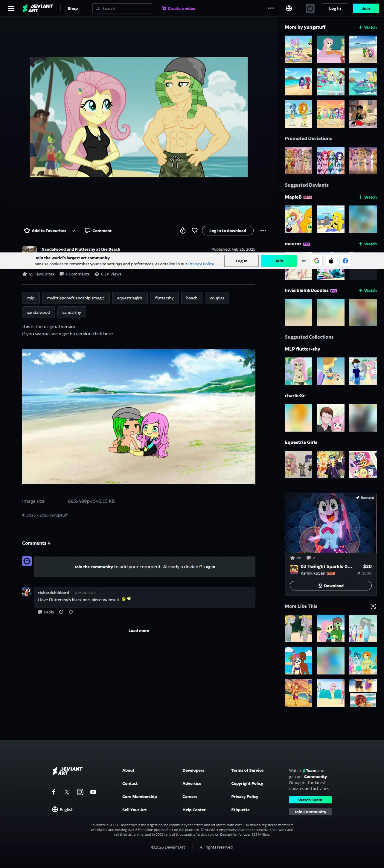Watch suggested deviant mauroz

368,243
